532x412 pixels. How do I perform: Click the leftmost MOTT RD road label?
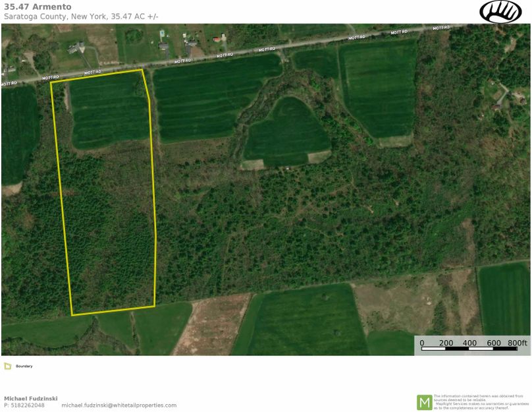coord(7,84)
